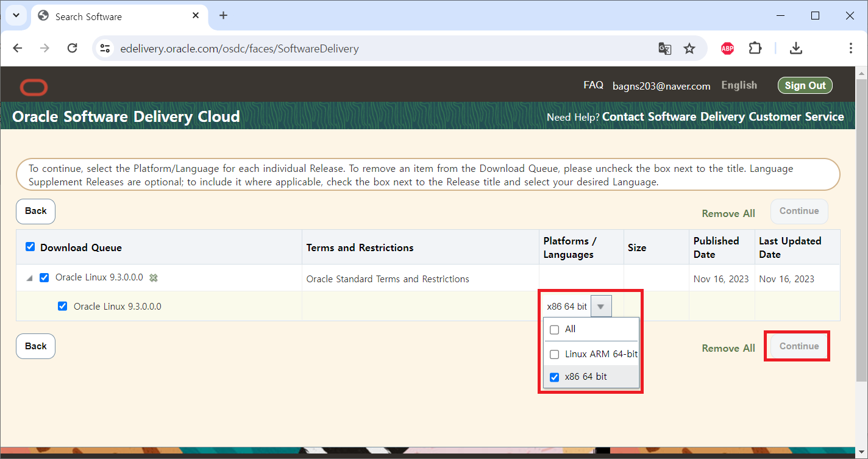Viewport: 868px width, 459px height.
Task: Click the top Continue button
Action: (x=799, y=211)
